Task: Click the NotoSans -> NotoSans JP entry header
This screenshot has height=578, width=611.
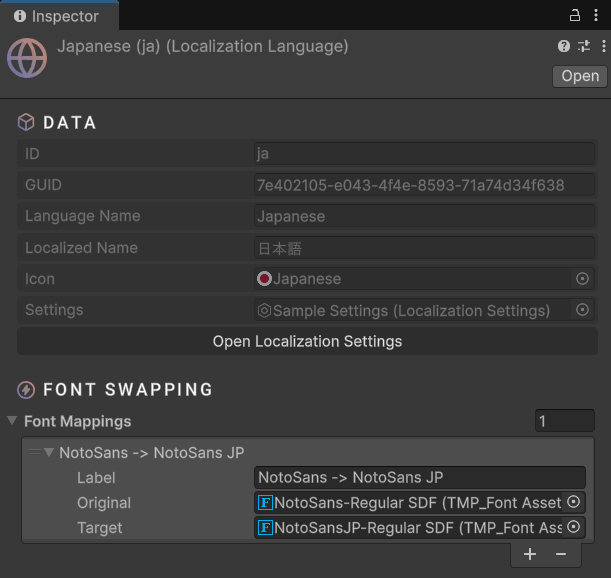Action: [x=152, y=453]
